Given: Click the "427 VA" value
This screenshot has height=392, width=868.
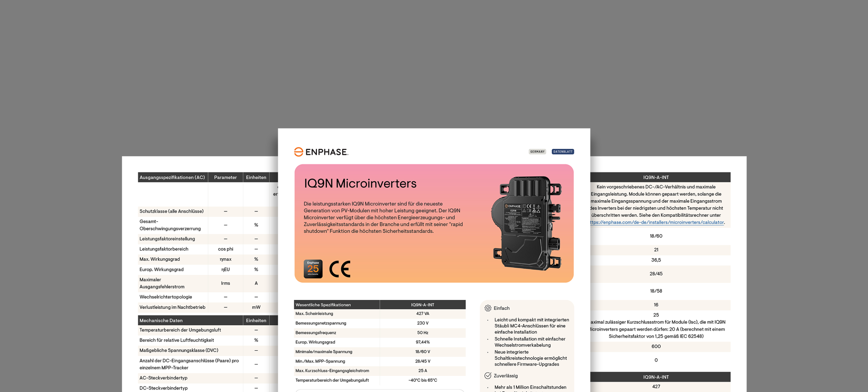Looking at the screenshot, I should pyautogui.click(x=423, y=314).
